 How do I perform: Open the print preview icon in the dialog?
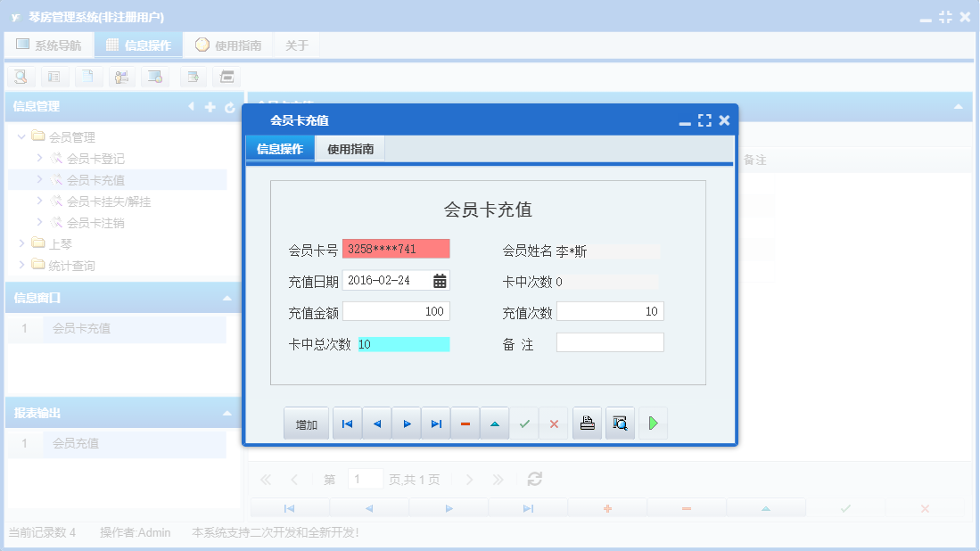point(620,423)
